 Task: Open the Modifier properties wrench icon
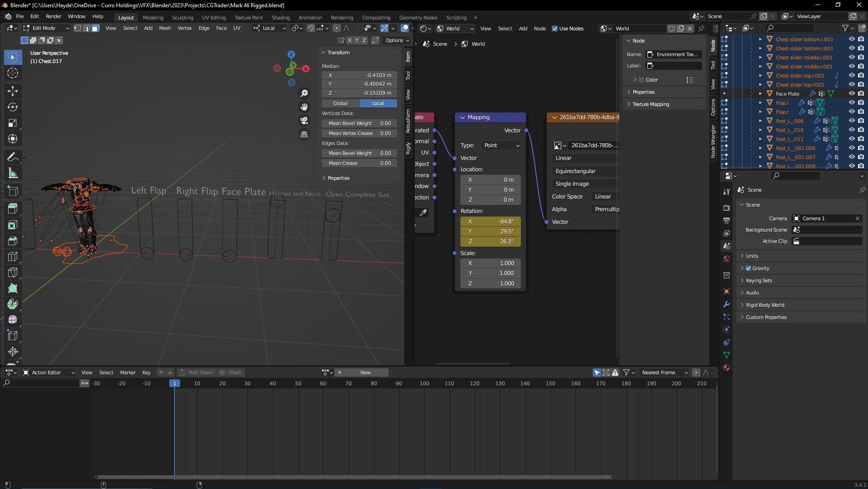727,304
